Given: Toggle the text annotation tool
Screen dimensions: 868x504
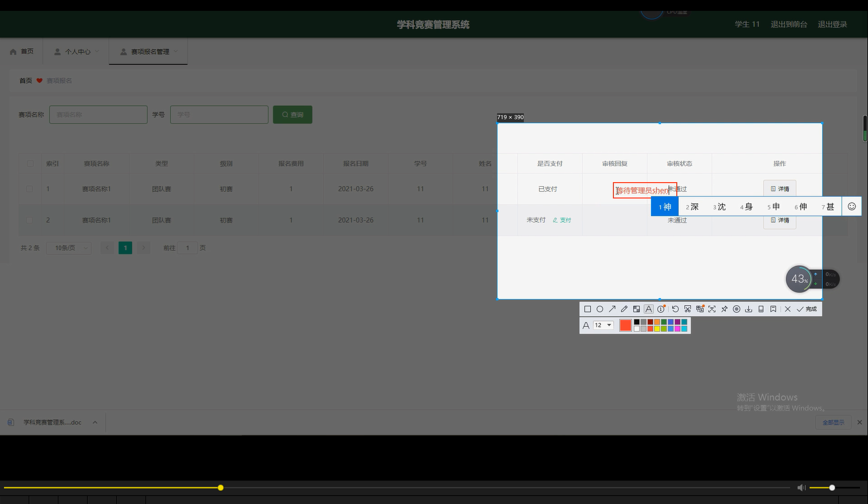Looking at the screenshot, I should click(649, 309).
